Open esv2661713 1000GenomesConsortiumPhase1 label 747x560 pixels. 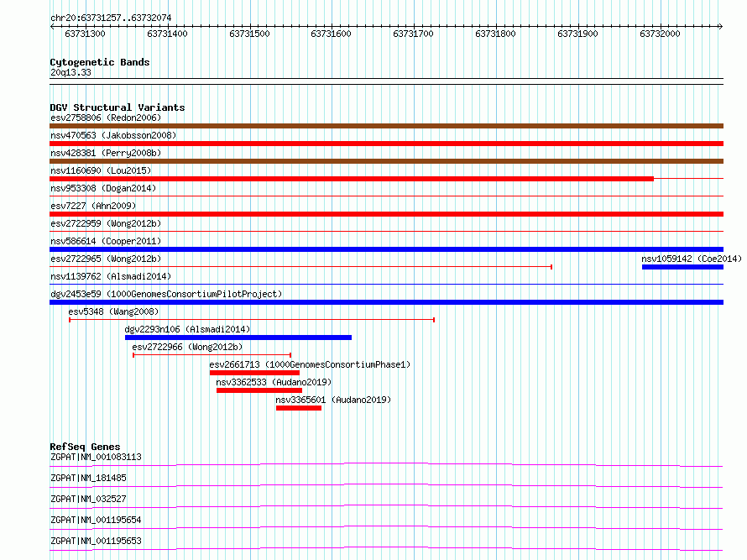[x=310, y=364]
